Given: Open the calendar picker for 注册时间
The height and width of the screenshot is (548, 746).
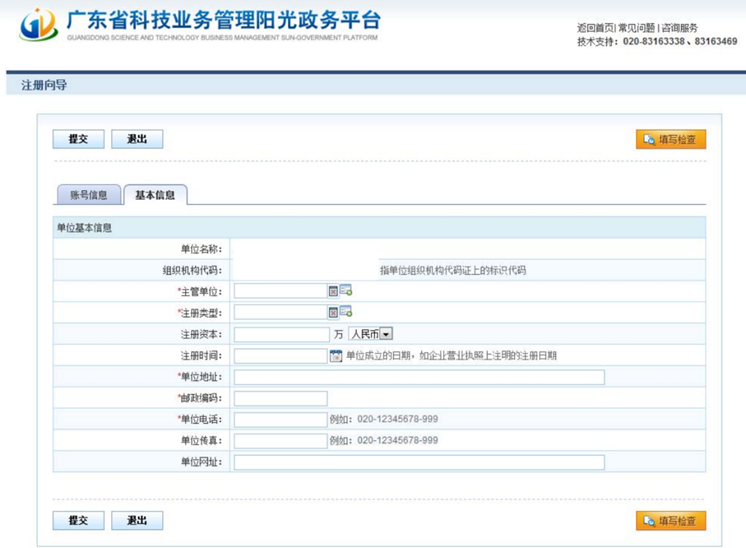Looking at the screenshot, I should 336,355.
